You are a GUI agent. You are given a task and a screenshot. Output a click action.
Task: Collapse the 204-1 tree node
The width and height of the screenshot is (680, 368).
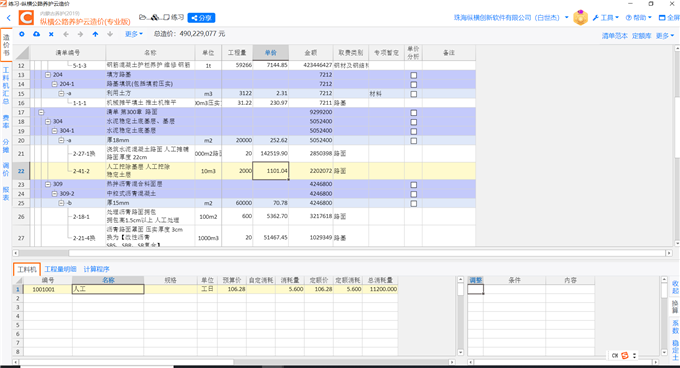point(55,84)
